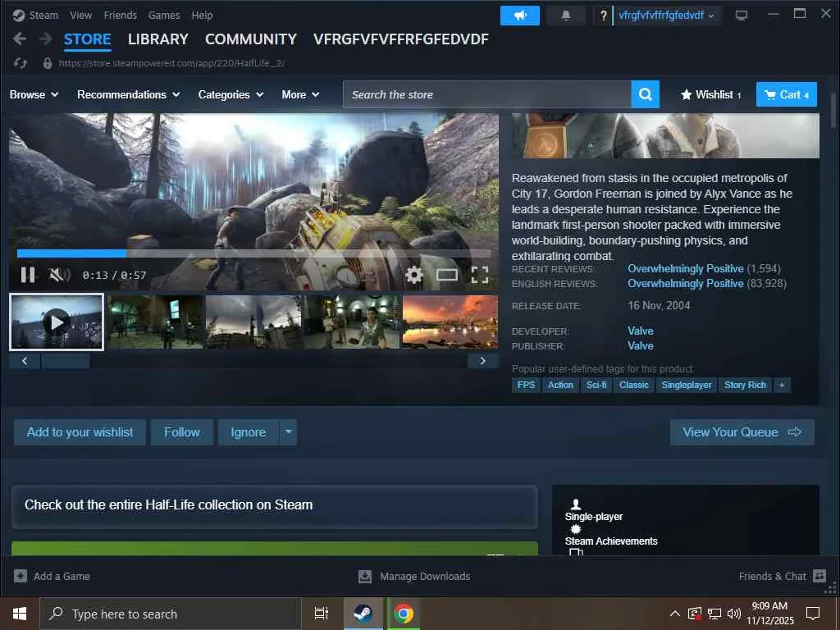Image resolution: width=840 pixels, height=630 pixels.
Task: Open the Valve developer link
Action: pos(640,331)
